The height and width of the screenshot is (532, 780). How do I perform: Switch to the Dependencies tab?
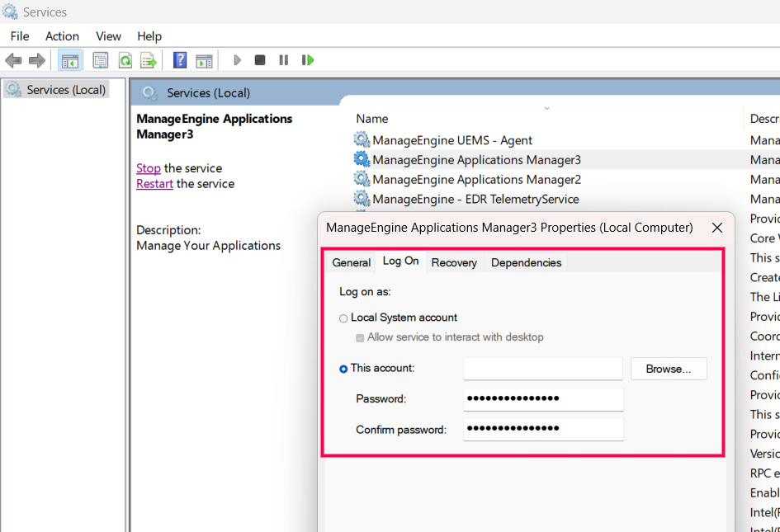coord(526,262)
